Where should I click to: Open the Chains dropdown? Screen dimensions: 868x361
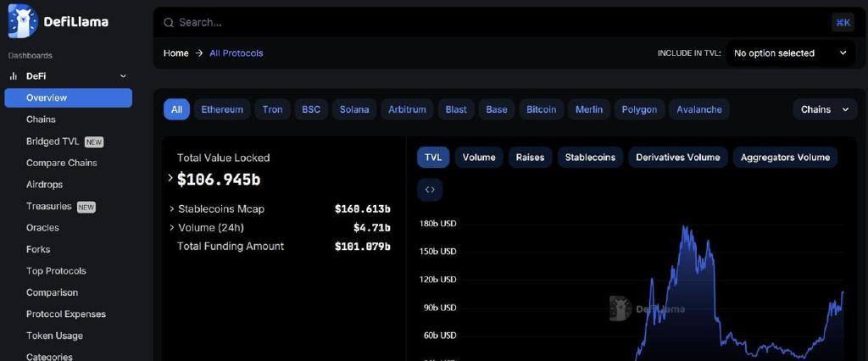[825, 109]
